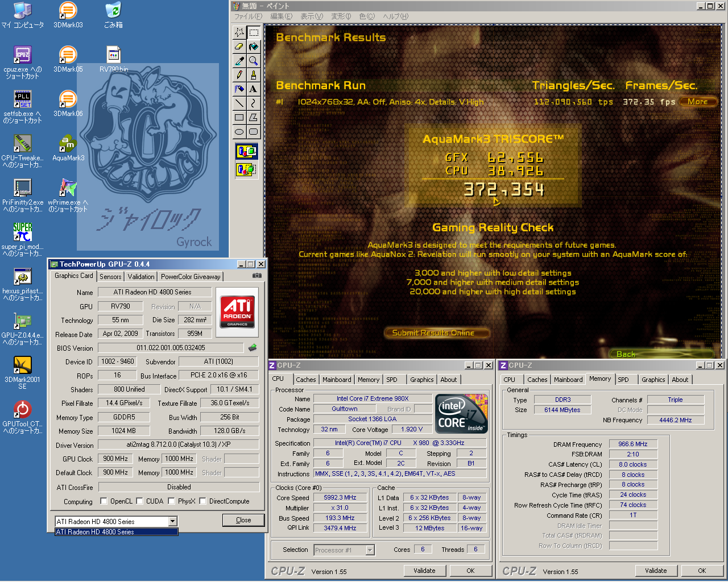Viewport: 728px width, 582px height.
Task: Pick the Eraser tool in Paint
Action: coord(239,47)
